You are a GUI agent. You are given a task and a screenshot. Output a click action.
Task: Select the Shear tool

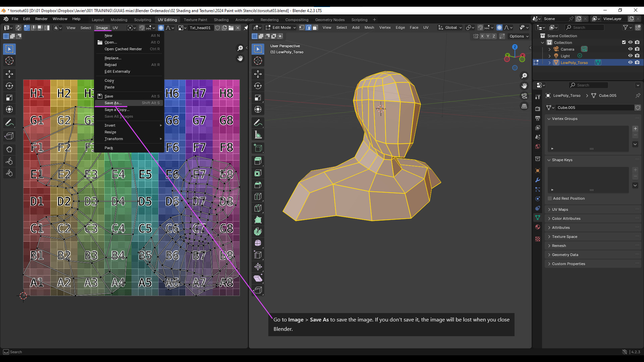point(258,279)
